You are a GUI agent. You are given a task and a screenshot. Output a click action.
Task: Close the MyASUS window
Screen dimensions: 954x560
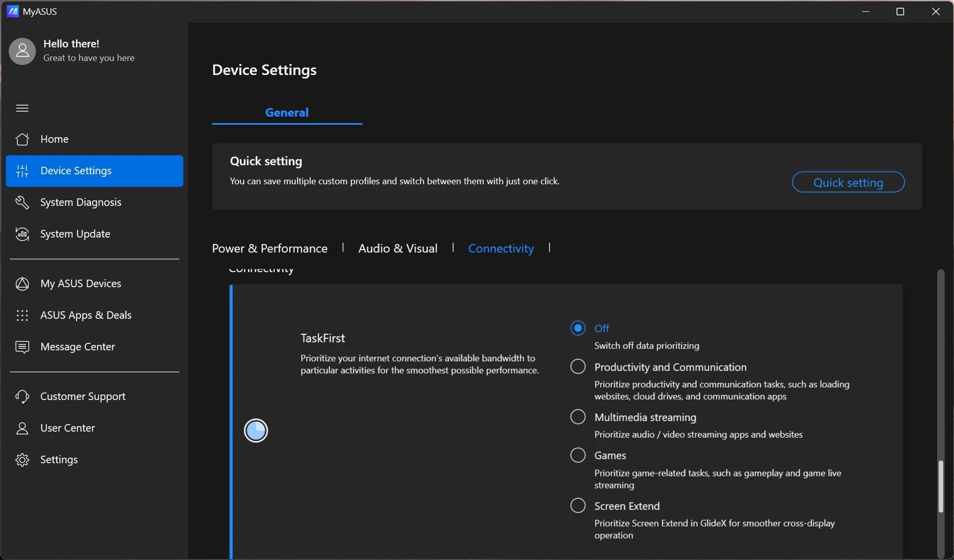pyautogui.click(x=935, y=11)
